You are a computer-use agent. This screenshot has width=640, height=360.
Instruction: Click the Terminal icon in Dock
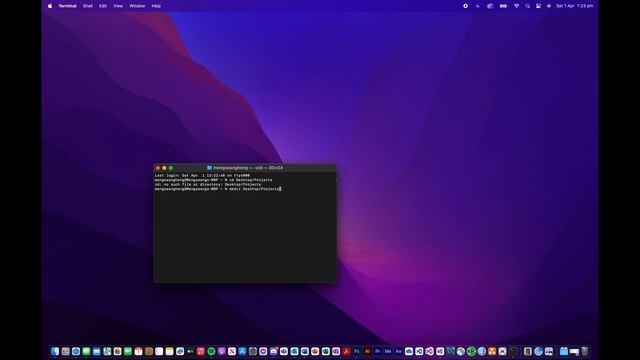513,351
